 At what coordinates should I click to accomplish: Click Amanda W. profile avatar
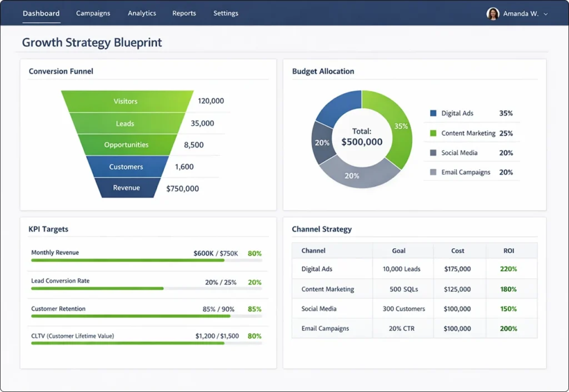pyautogui.click(x=492, y=14)
